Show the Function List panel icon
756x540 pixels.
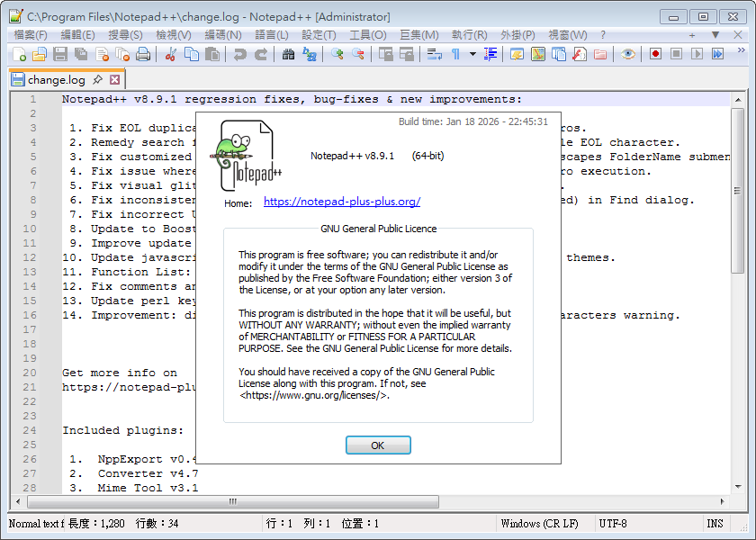pos(580,54)
